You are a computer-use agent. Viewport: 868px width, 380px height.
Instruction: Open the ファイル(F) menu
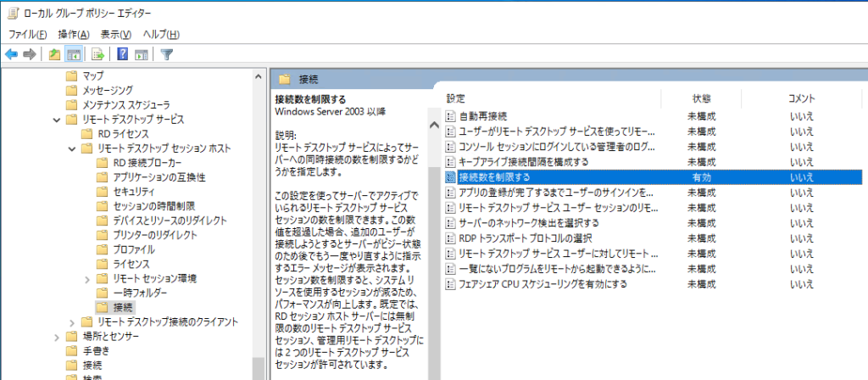pyautogui.click(x=28, y=34)
